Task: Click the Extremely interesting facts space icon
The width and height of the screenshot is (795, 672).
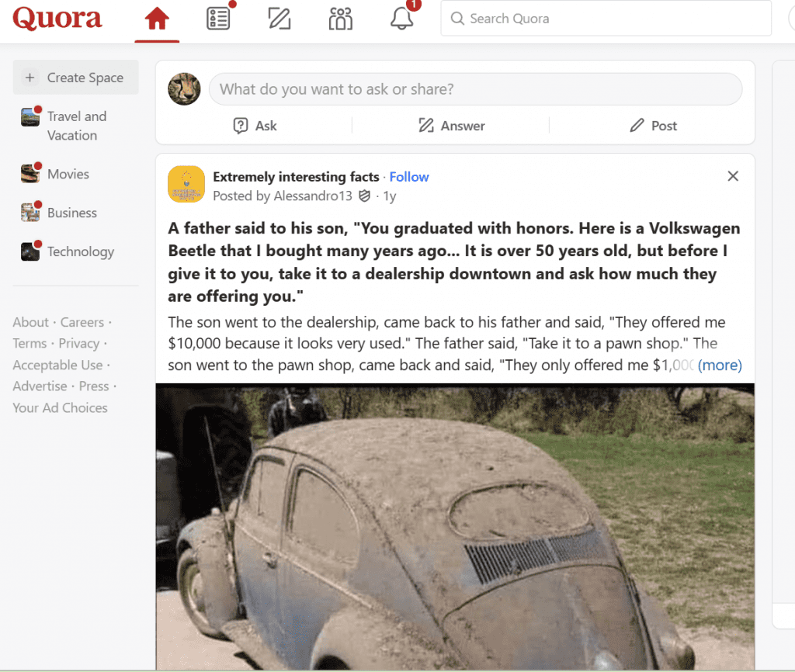Action: pos(186,185)
